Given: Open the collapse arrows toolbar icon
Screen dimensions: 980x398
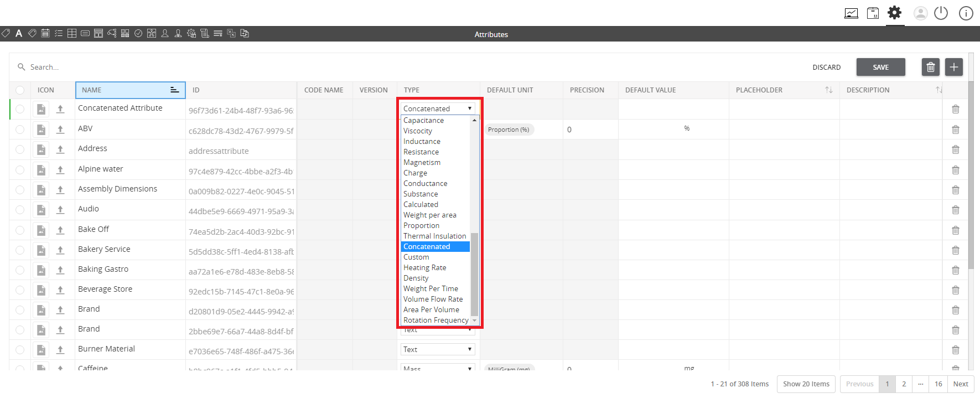Looking at the screenshot, I should pos(231,34).
